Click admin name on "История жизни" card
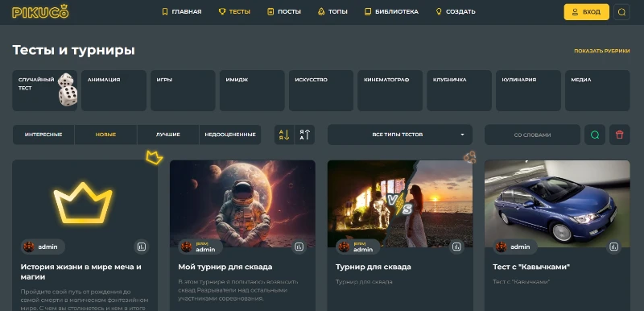 [x=47, y=247]
